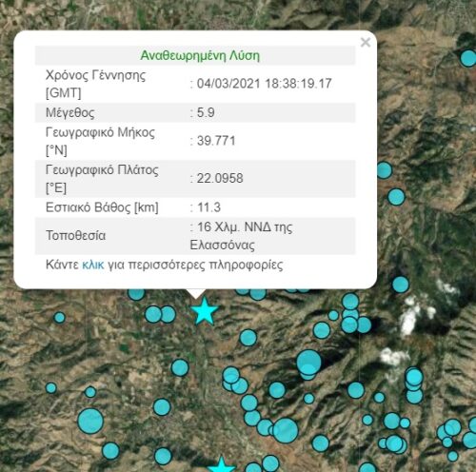Select the origin time value 04/03/2021
Image resolution: width=476 pixels, height=472 pixels.
tap(228, 84)
